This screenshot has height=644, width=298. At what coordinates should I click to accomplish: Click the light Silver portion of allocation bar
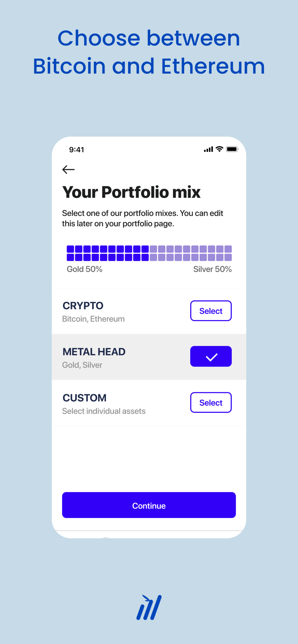tap(191, 253)
